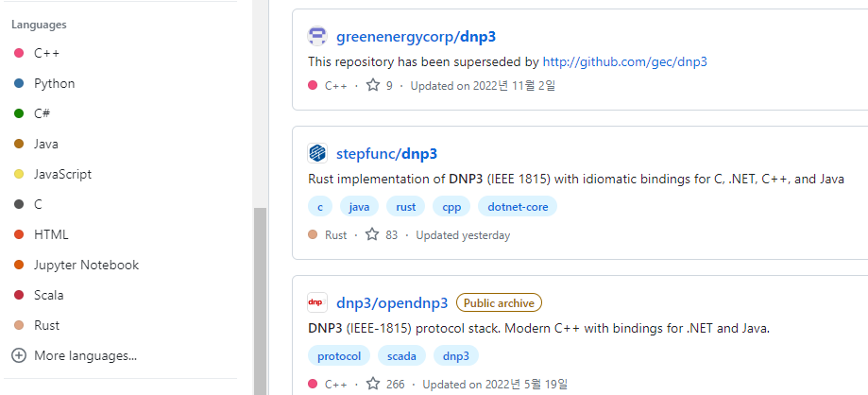Click star icon with 83 stars
Viewport: 868px width, 395px height.
[x=372, y=235]
